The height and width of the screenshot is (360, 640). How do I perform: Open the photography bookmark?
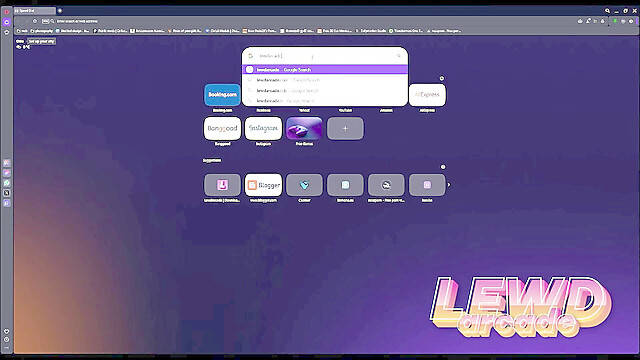point(42,31)
